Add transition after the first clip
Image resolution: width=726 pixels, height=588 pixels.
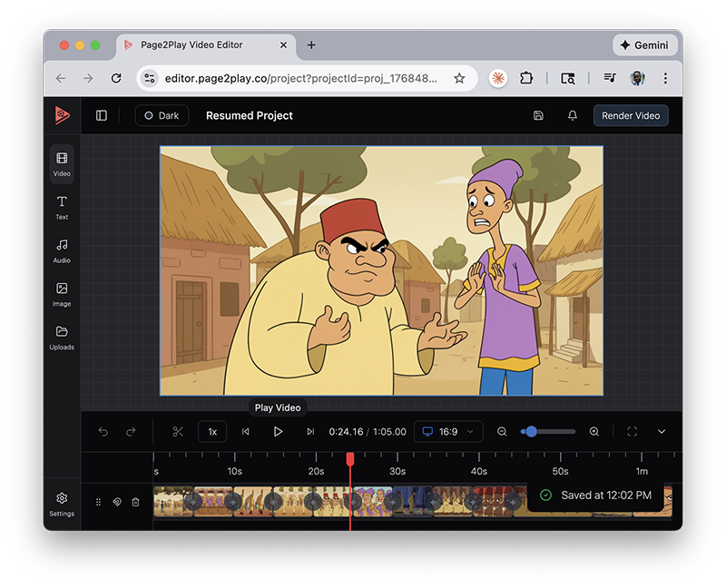193,502
